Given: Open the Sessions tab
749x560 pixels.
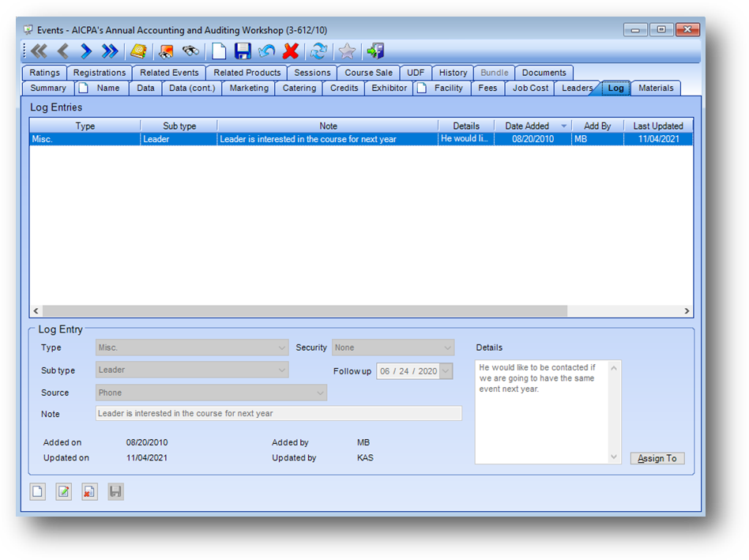Looking at the screenshot, I should [312, 73].
